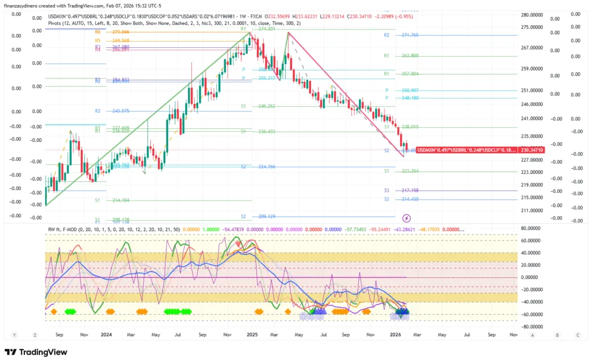
Task: Click the Y scale label circle
Action: (x=14, y=335)
